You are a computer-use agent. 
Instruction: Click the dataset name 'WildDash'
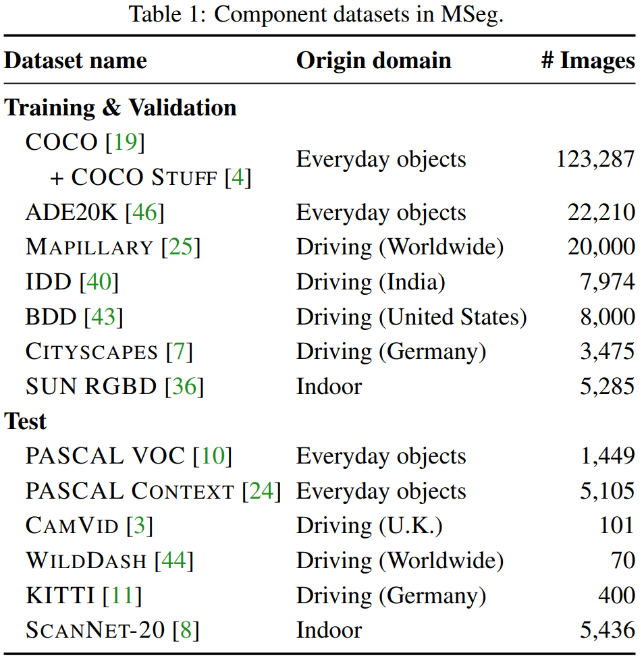(86, 560)
